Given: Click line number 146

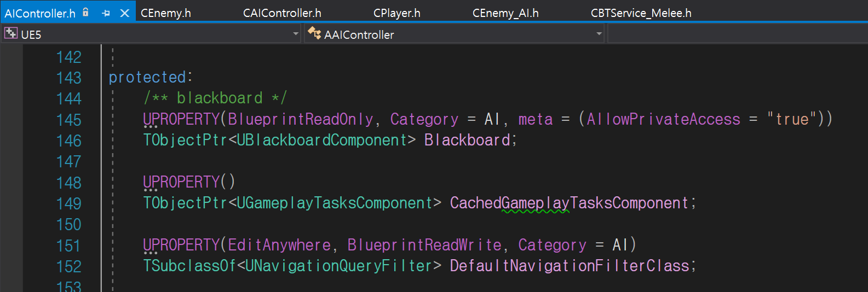Looking at the screenshot, I should 68,141.
